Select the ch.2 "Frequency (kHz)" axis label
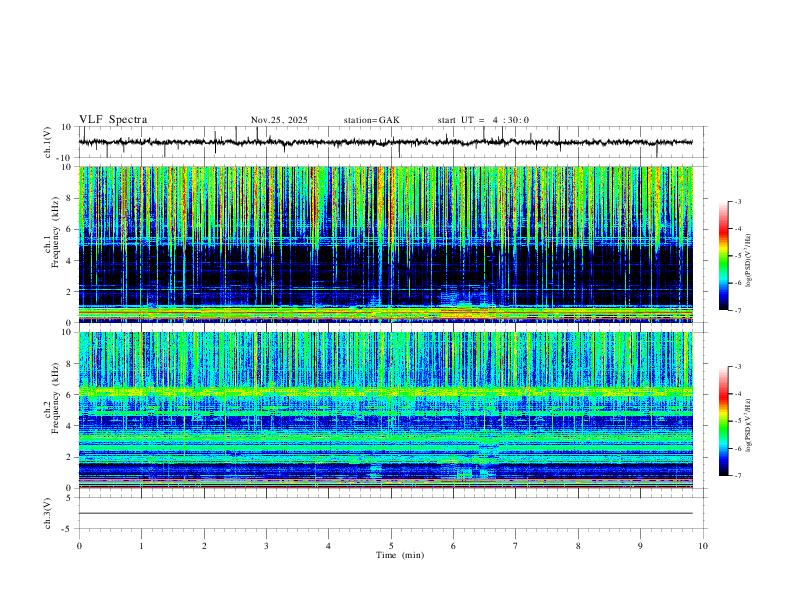The width and height of the screenshot is (792, 612). 55,397
